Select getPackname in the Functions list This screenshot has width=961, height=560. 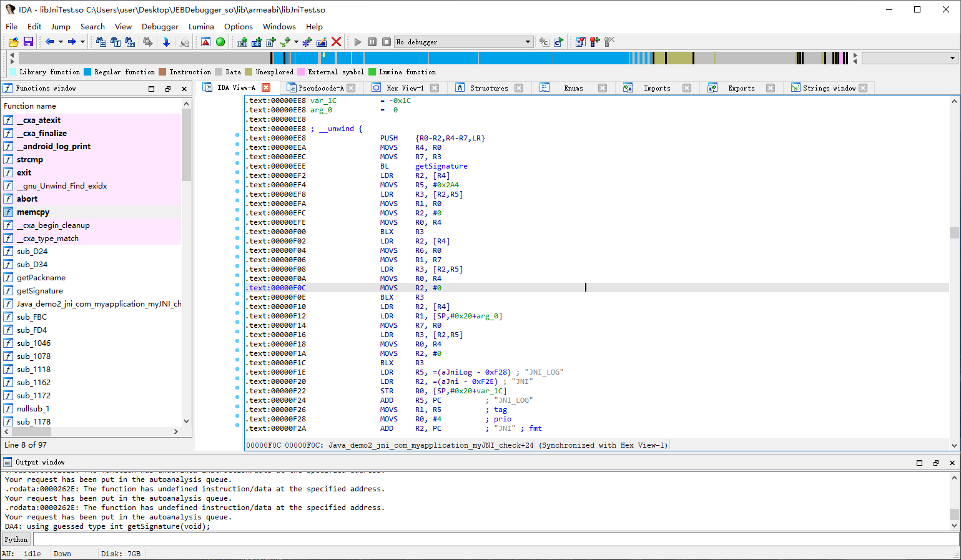41,278
